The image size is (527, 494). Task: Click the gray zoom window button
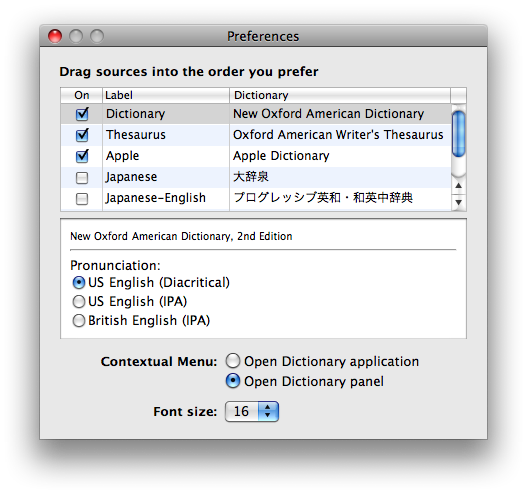coord(97,36)
